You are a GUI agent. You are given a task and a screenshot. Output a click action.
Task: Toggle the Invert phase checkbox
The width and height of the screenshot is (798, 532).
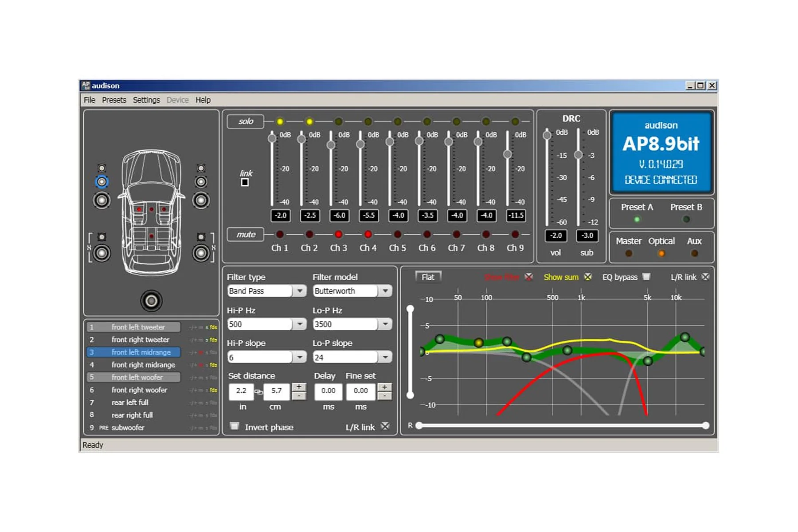(235, 426)
